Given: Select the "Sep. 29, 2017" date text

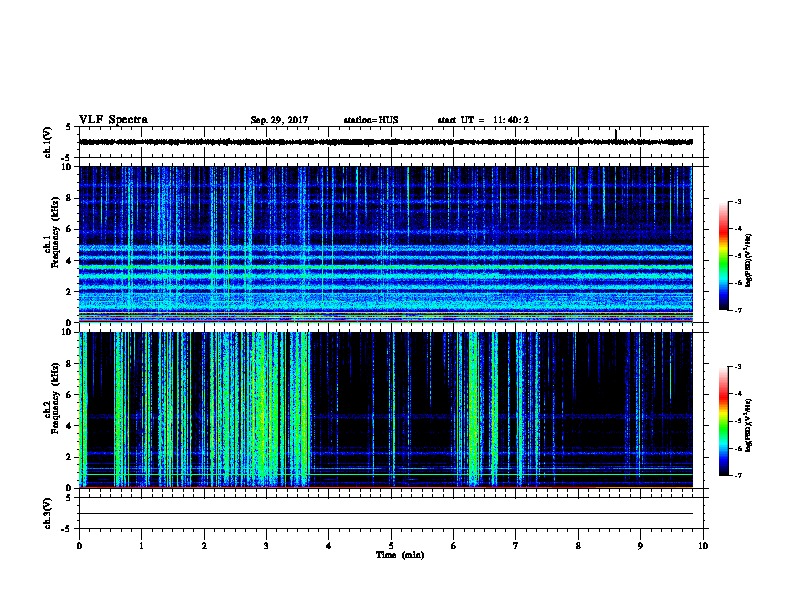Looking at the screenshot, I should point(279,120).
